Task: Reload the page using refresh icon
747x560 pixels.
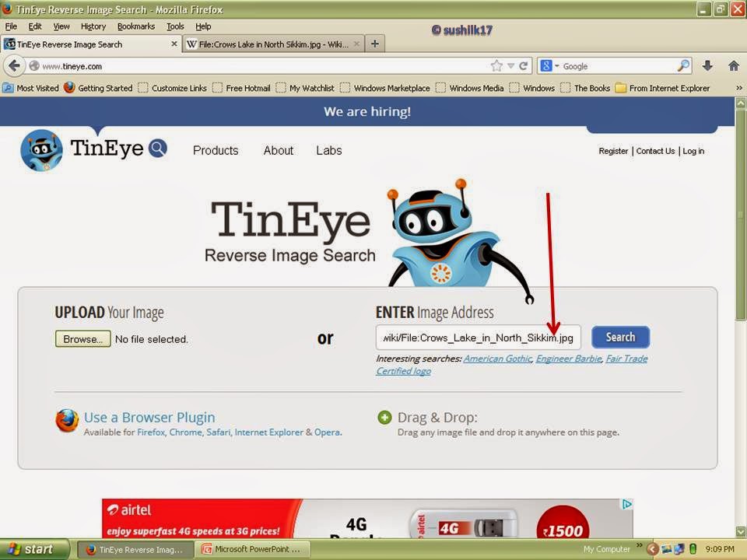Action: point(524,66)
